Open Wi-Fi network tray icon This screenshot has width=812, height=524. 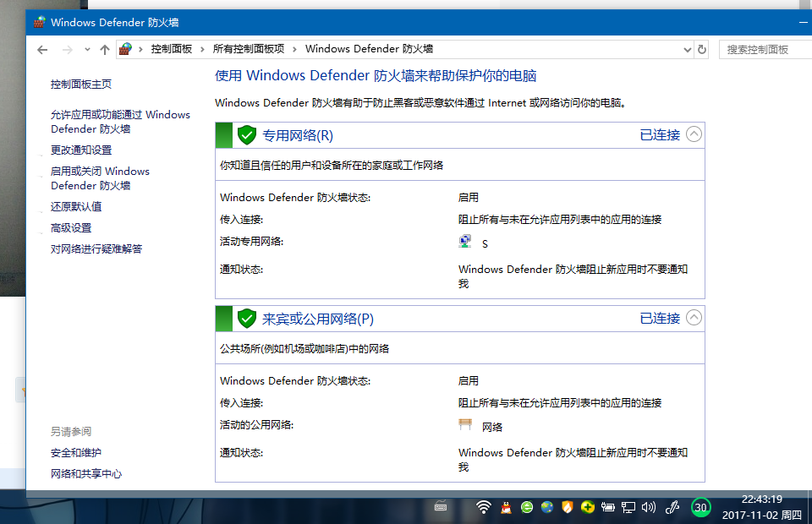(483, 507)
